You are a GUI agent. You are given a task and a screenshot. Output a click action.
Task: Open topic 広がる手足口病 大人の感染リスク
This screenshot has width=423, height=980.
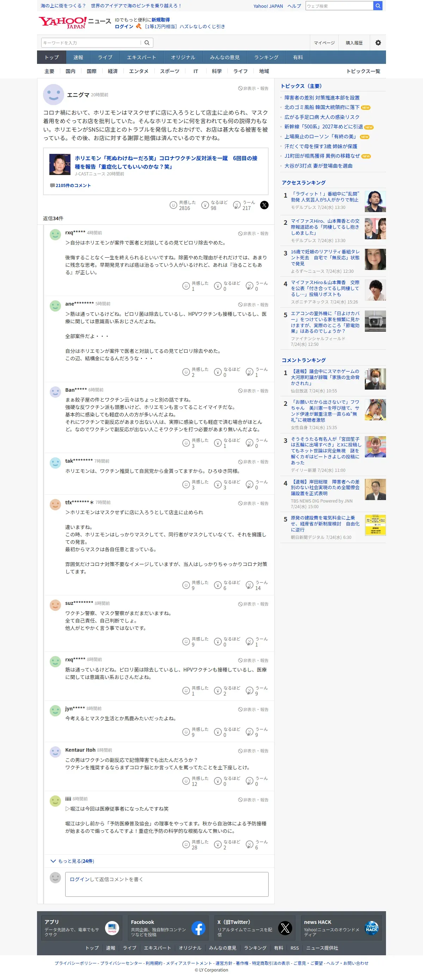pos(321,117)
